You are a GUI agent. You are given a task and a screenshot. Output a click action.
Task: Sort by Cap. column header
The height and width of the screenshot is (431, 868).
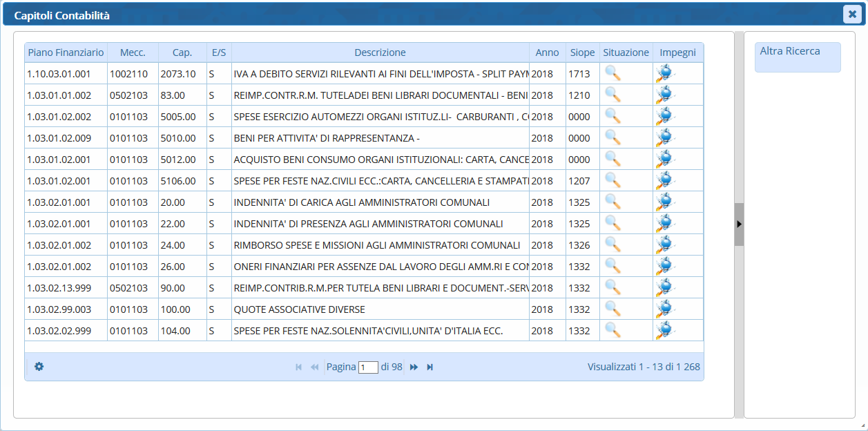click(x=182, y=52)
